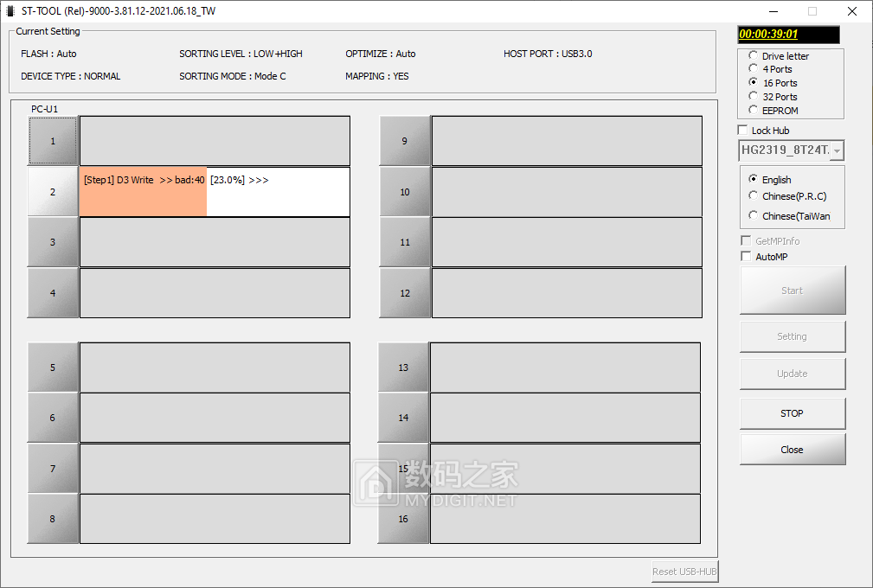Switch language to Chinese(P.R.C)

pyautogui.click(x=754, y=196)
